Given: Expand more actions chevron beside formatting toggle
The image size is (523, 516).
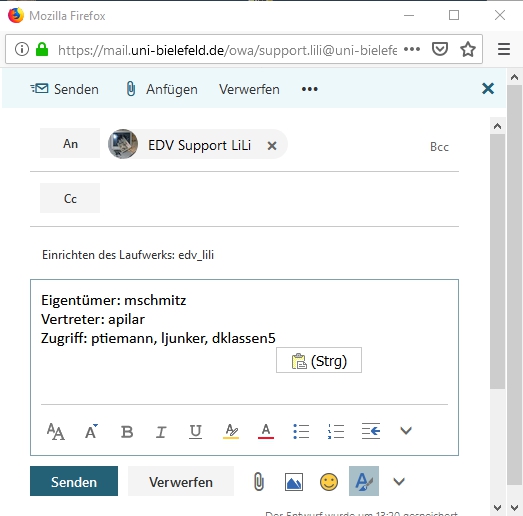Looking at the screenshot, I should [x=399, y=481].
